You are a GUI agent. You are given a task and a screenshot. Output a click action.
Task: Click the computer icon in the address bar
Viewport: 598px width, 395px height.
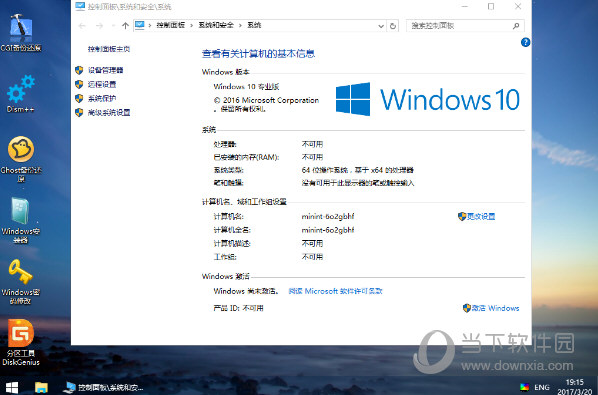[x=140, y=25]
